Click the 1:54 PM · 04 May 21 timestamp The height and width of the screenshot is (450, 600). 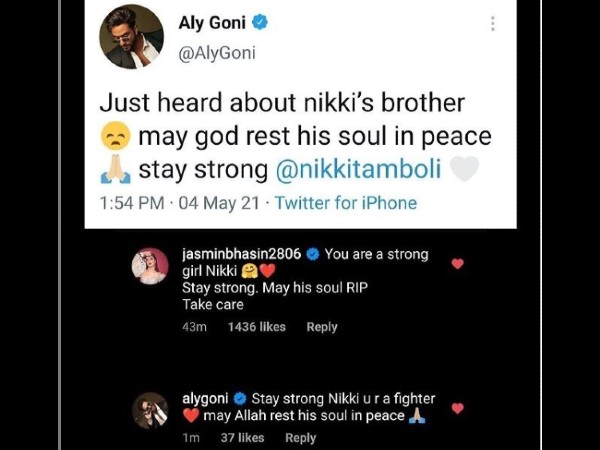181,203
